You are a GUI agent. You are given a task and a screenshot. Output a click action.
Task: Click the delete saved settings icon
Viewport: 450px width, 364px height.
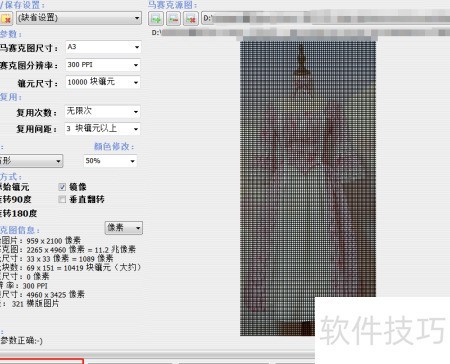[6, 18]
